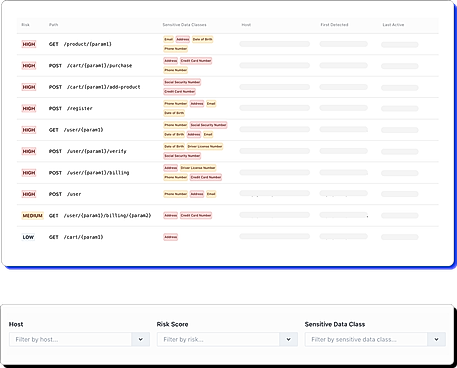Click the Social Security Number tag in GET /user/{param1} row
Image resolution: width=457 pixels, height=368 pixels.
point(209,125)
